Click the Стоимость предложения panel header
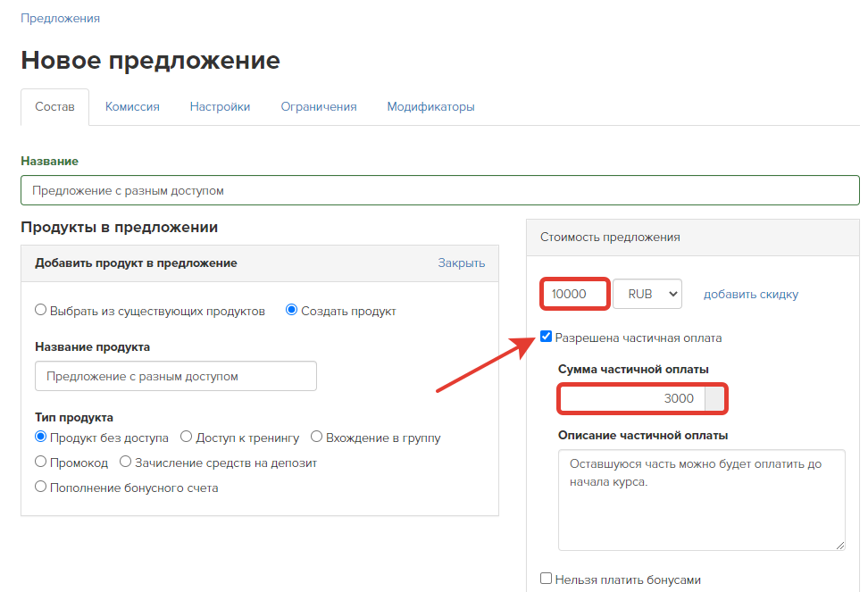Screen dimensions: 868x592 (x=692, y=238)
